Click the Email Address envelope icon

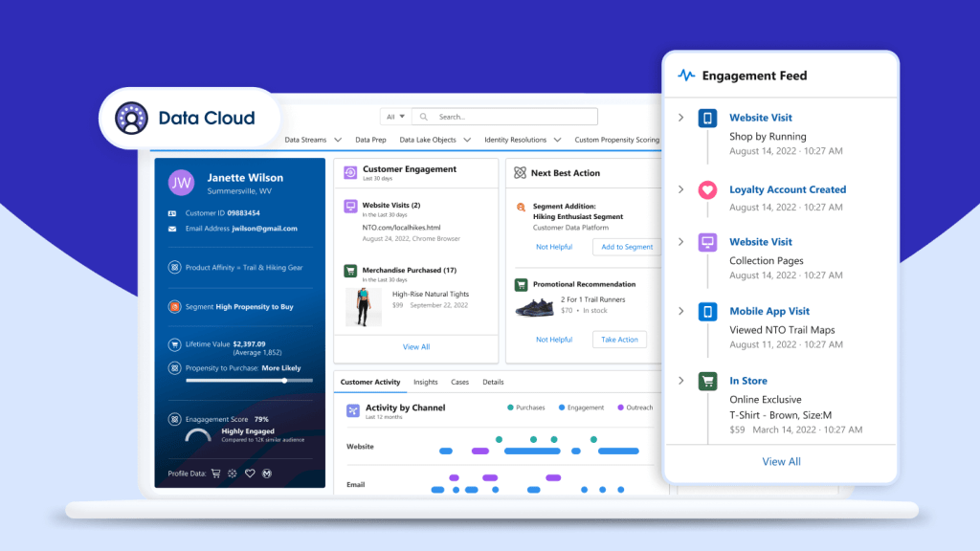[172, 229]
